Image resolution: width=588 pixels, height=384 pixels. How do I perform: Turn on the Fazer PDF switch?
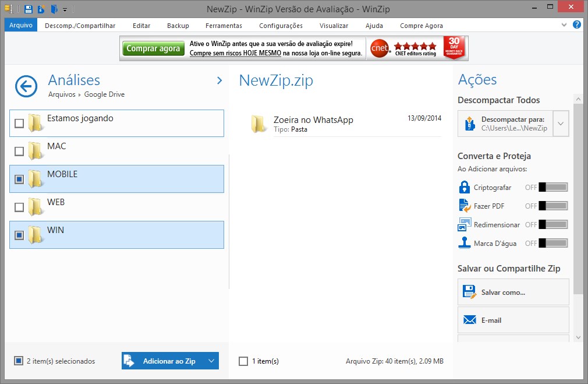coord(553,206)
